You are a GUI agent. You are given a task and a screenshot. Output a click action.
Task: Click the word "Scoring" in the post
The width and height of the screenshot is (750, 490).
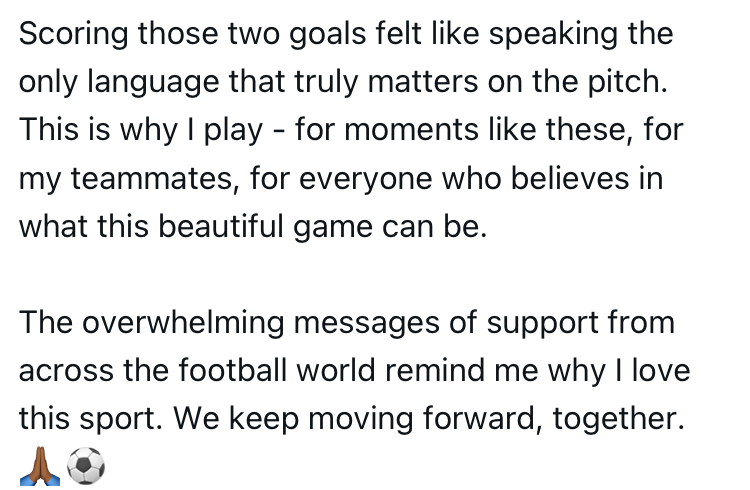pyautogui.click(x=74, y=35)
